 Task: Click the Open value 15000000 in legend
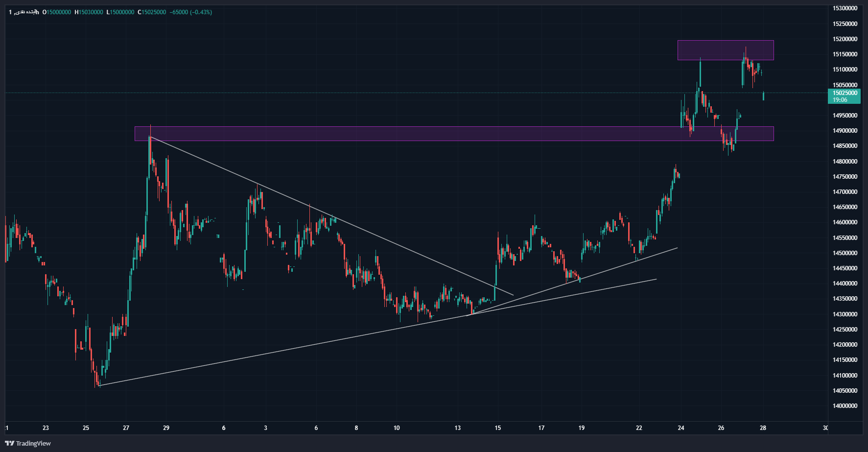coord(58,12)
